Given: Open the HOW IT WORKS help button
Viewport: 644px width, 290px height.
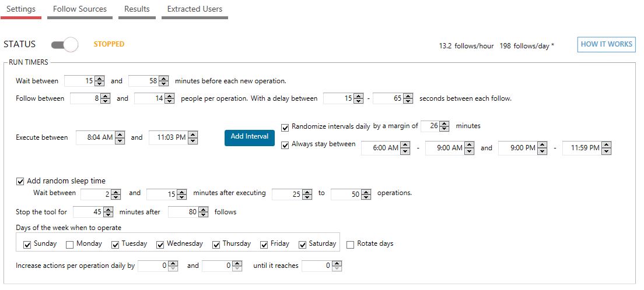Looking at the screenshot, I should click(606, 44).
